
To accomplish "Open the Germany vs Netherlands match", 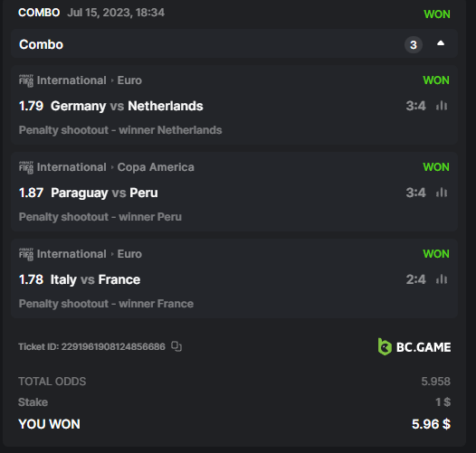I will pyautogui.click(x=127, y=106).
